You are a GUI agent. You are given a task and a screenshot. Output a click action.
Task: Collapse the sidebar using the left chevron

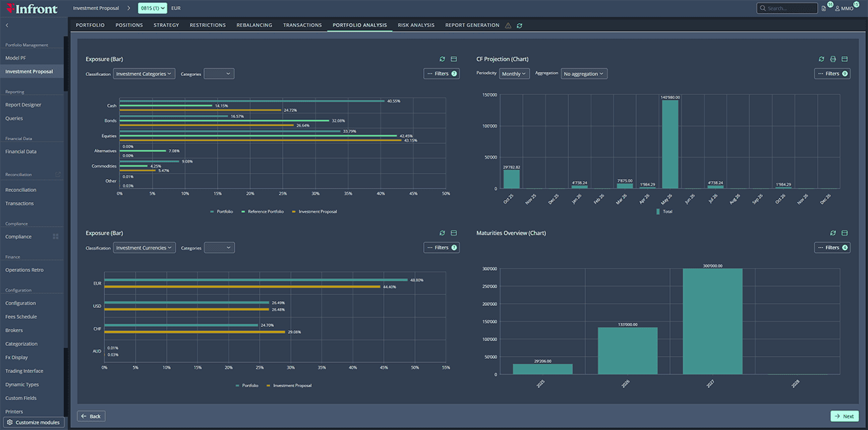tap(7, 24)
